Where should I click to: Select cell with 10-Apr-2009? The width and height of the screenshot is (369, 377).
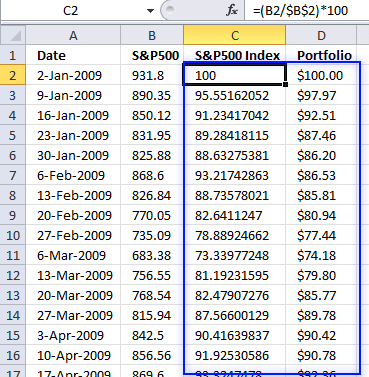click(73, 355)
